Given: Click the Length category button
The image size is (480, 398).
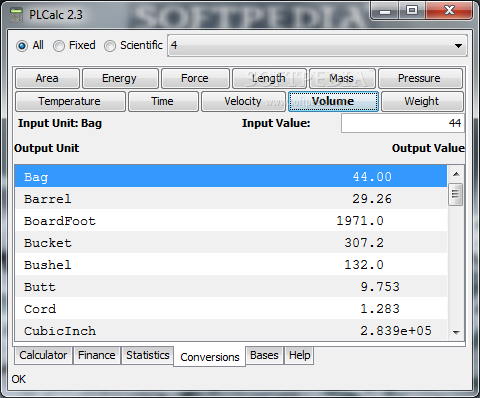Looking at the screenshot, I should 269,78.
